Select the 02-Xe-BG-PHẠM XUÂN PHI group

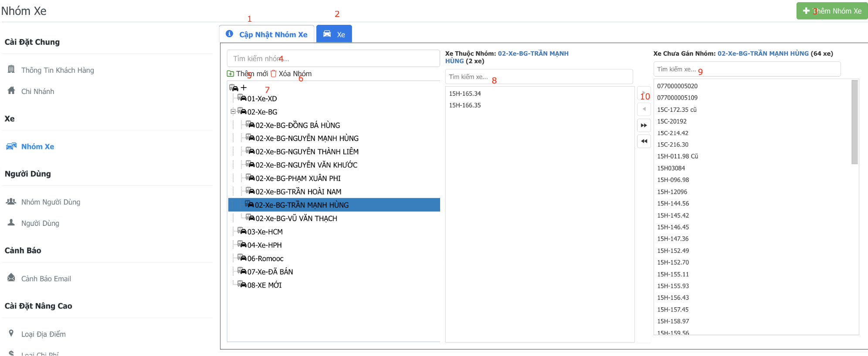point(298,178)
